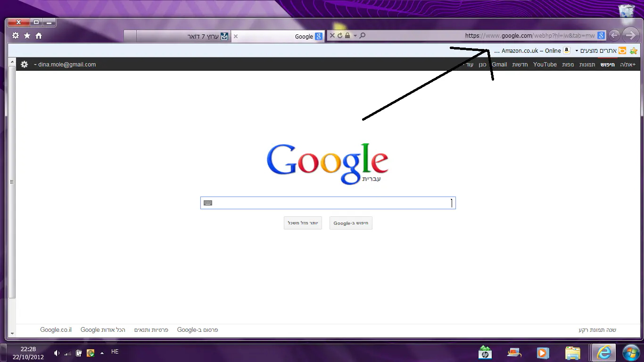Expand the address bar autocomplete dropdown arrow
Screen dimensions: 644x362
coord(355,36)
